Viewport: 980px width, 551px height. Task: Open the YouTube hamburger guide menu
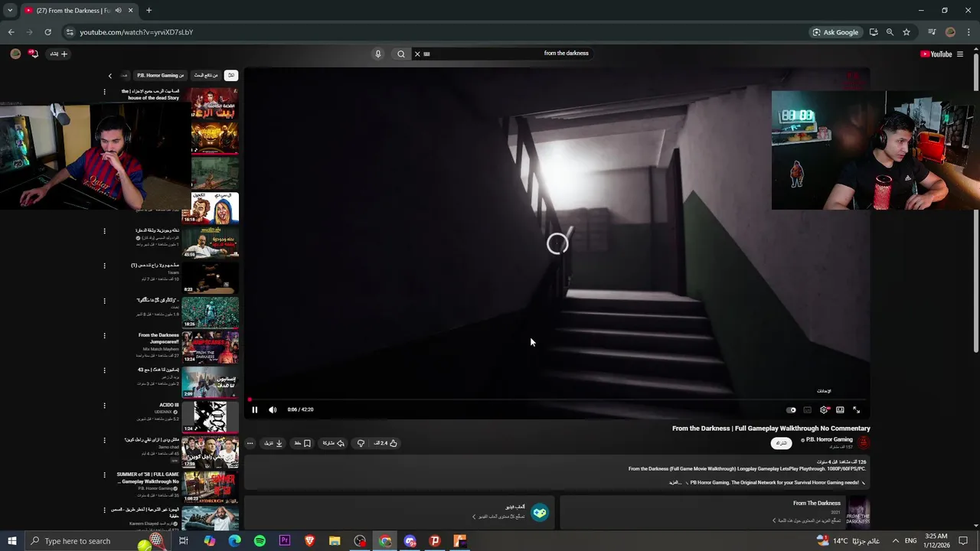[x=960, y=54]
